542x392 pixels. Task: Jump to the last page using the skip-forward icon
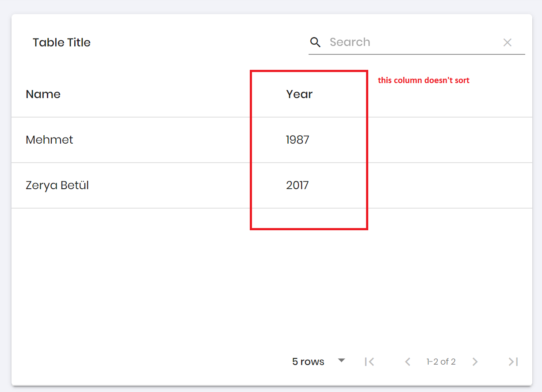tap(513, 362)
